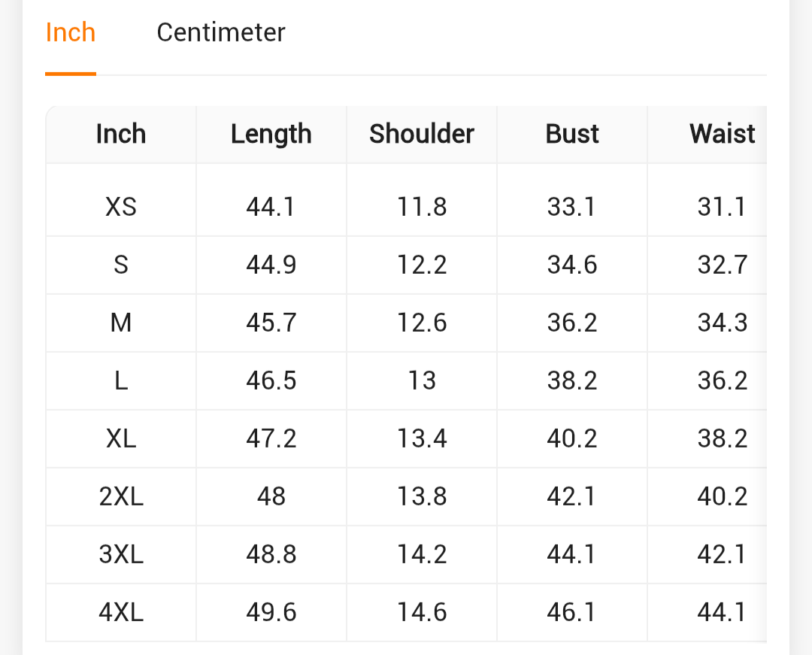Select the 3XL size row label

(121, 554)
